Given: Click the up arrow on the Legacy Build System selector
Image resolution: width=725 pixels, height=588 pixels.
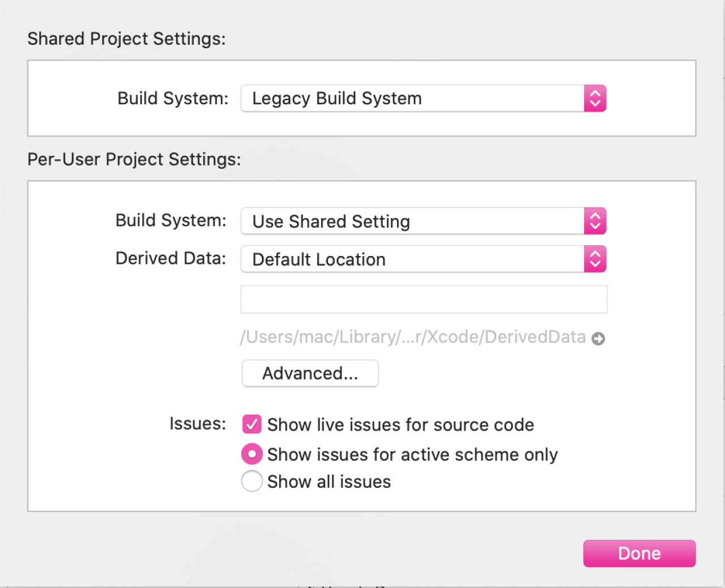Looking at the screenshot, I should 595,94.
